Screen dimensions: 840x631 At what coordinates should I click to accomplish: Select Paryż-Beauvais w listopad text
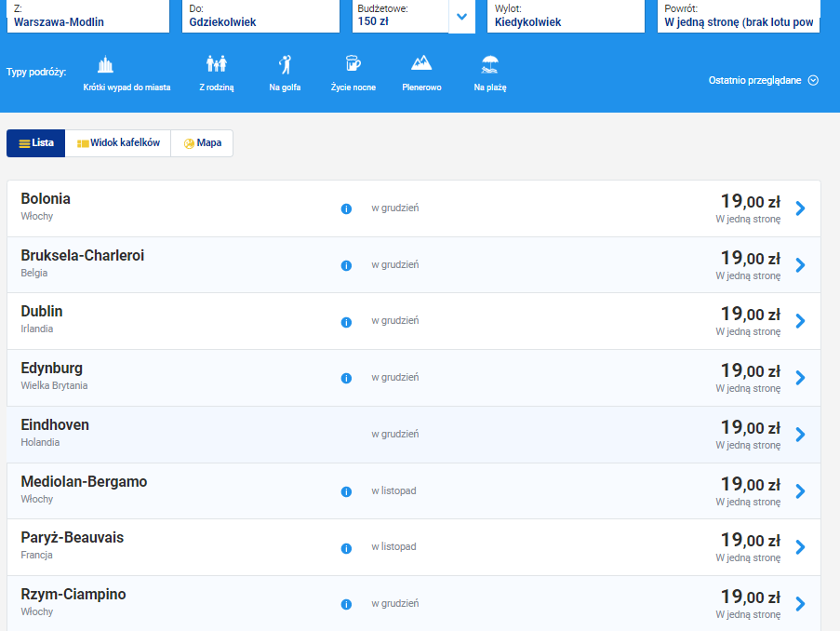coord(393,547)
